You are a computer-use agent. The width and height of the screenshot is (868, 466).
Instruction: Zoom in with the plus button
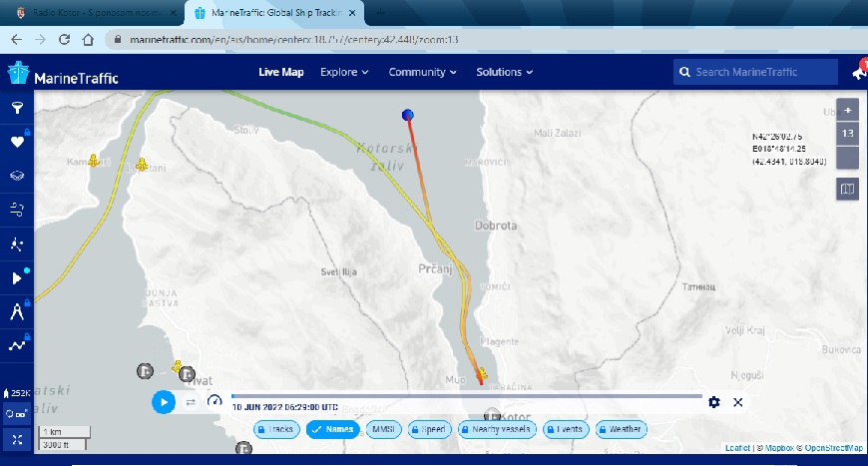point(847,110)
